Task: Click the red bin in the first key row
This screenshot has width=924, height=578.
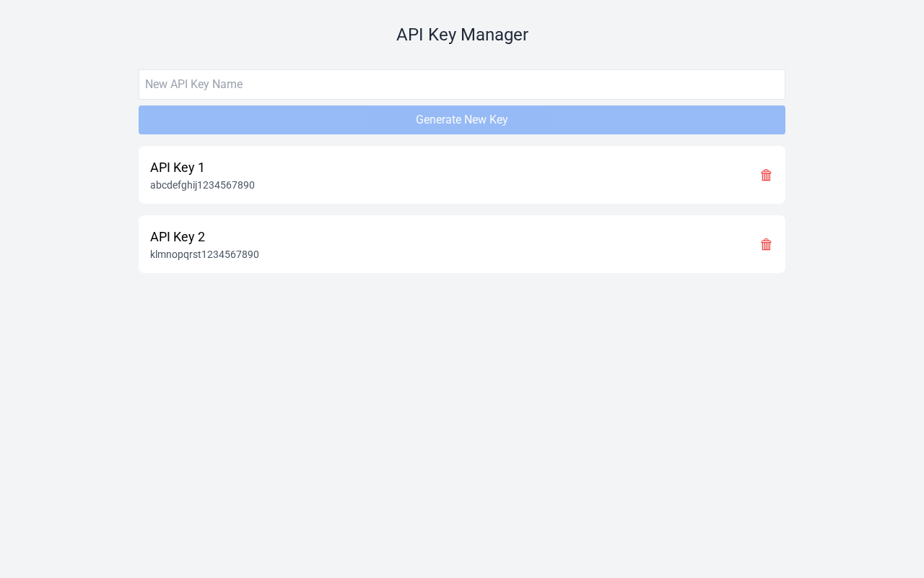Action: 766,175
